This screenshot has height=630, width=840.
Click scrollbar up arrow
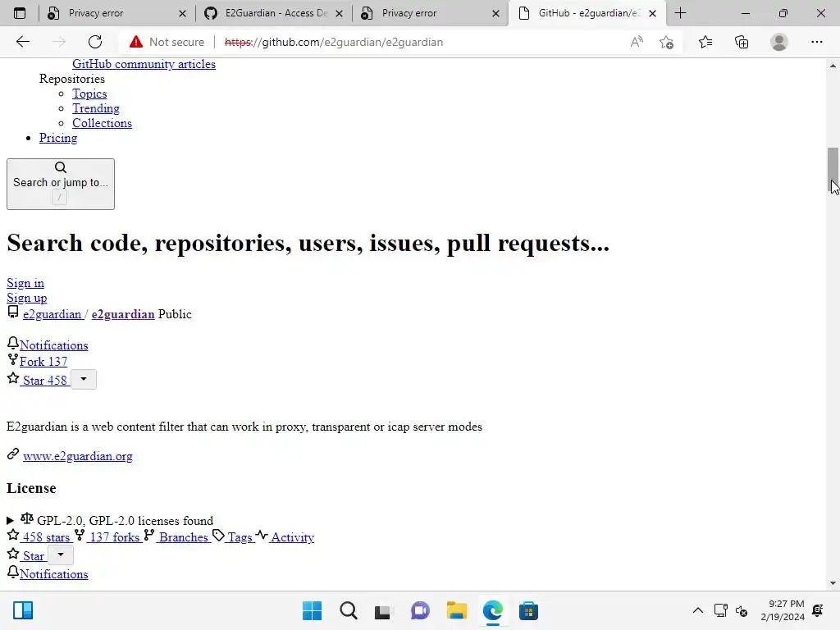[833, 66]
